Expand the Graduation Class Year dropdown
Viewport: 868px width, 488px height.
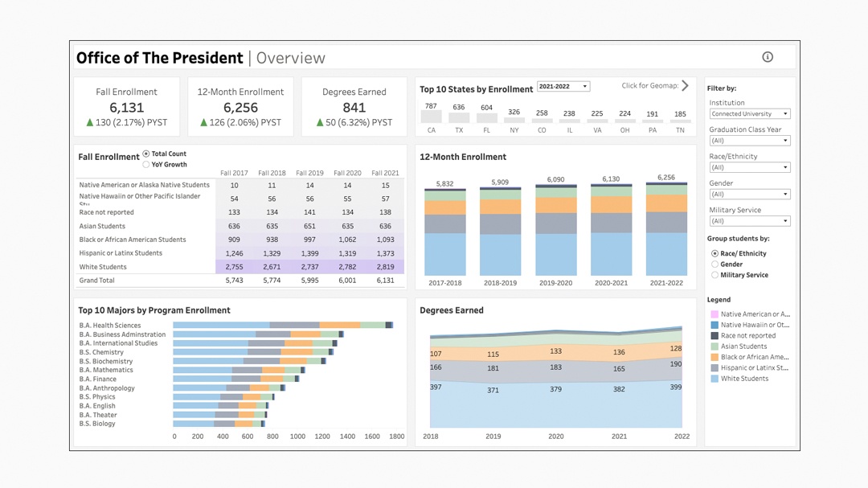point(749,141)
